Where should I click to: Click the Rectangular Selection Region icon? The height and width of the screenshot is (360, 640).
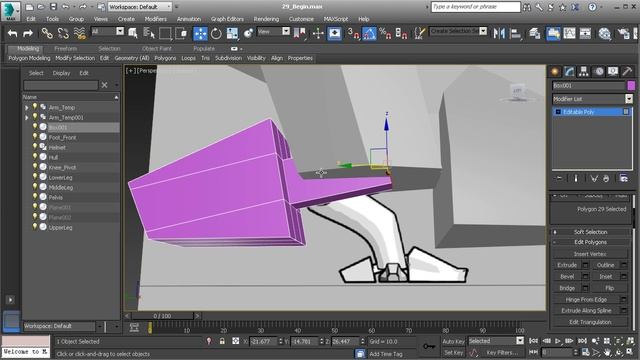pyautogui.click(x=165, y=33)
